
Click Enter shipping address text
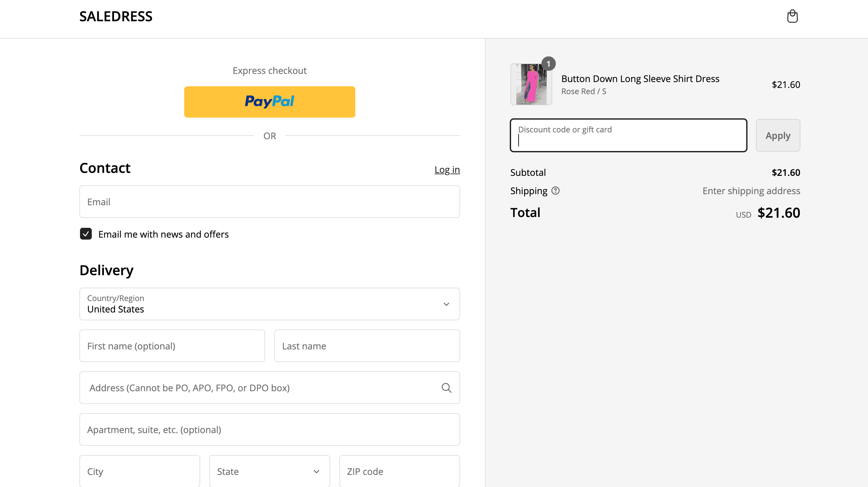(751, 191)
